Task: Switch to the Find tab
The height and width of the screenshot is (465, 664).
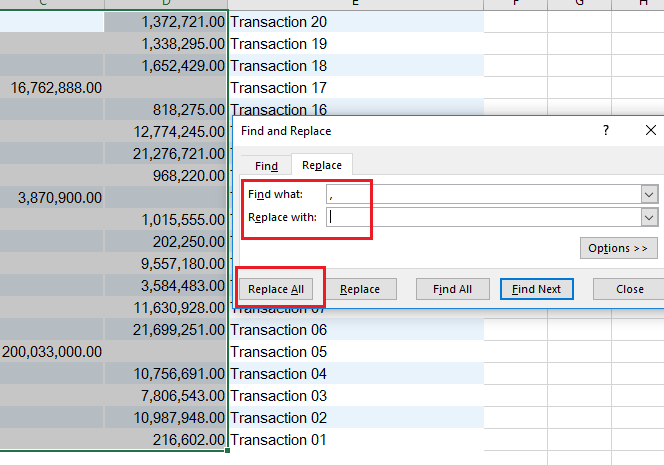Action: click(266, 166)
